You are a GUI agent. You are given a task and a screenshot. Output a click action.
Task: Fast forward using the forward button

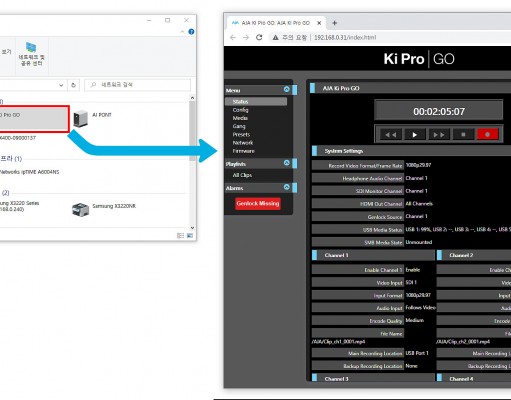pos(439,135)
